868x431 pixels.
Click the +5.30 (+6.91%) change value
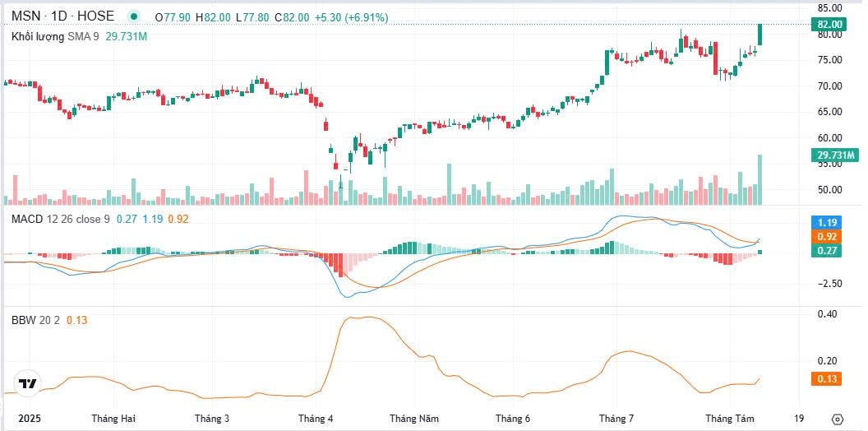point(351,18)
